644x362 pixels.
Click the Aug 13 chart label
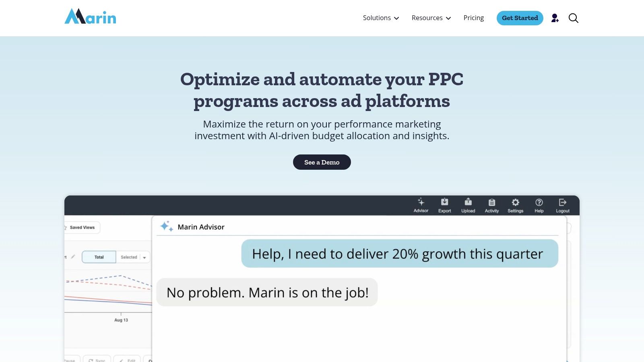[x=121, y=320]
